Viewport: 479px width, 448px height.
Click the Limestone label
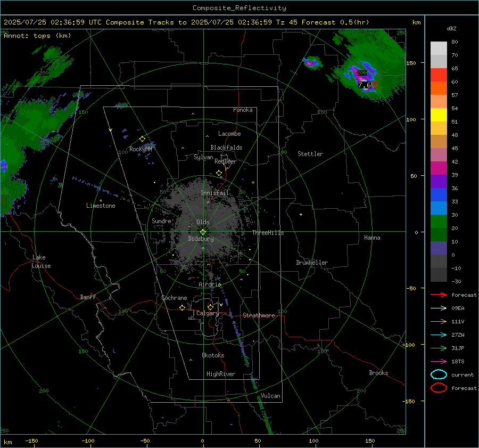point(101,206)
